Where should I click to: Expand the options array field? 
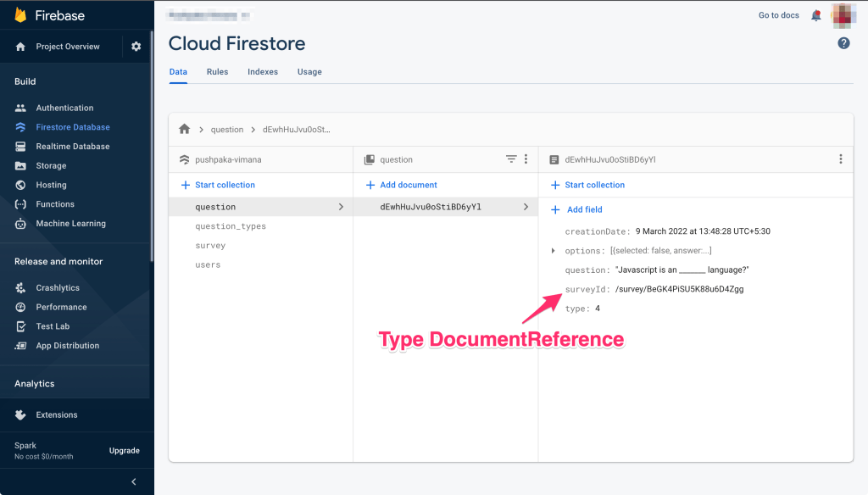[554, 251]
